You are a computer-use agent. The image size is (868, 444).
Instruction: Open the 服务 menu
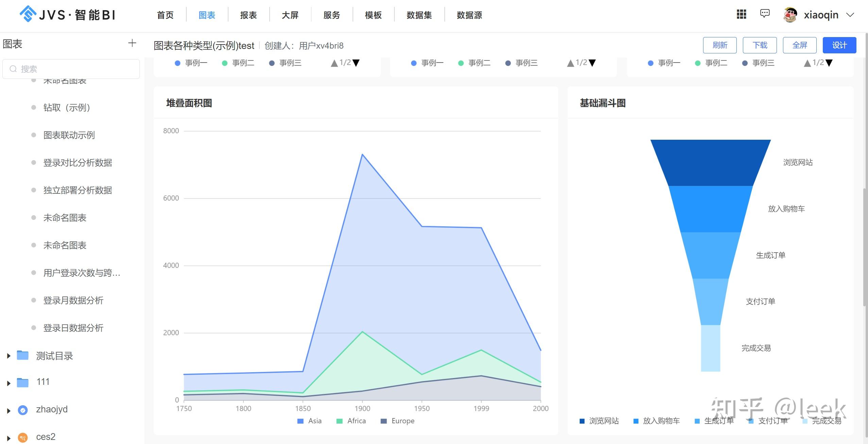point(331,15)
